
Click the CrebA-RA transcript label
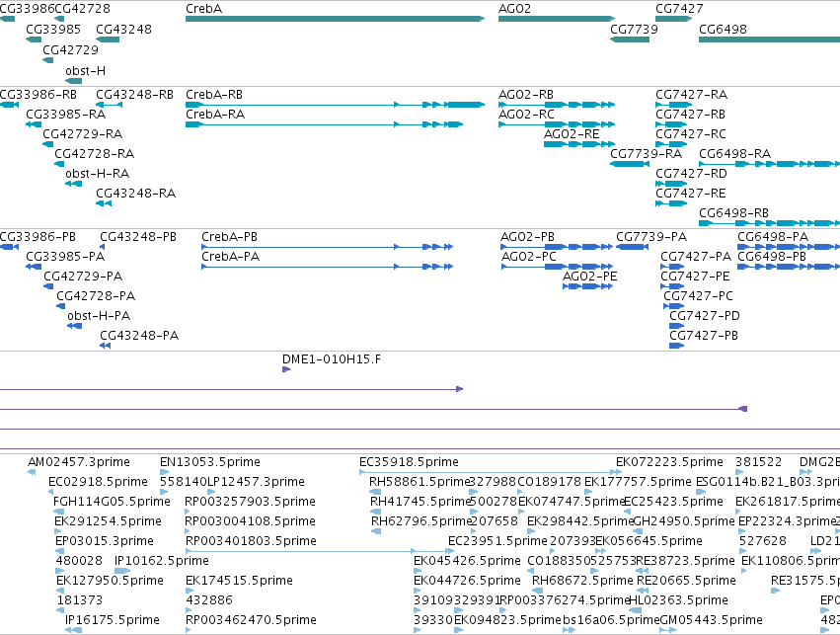pos(215,115)
